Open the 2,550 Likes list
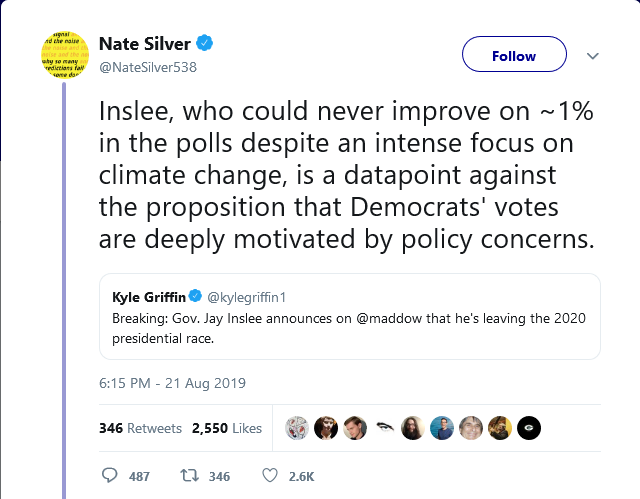Screen dimensions: 640x499 click(x=227, y=428)
